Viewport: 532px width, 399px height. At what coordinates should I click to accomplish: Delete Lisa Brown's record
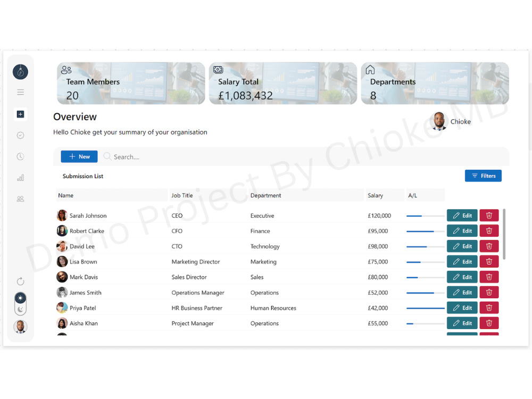tap(489, 262)
